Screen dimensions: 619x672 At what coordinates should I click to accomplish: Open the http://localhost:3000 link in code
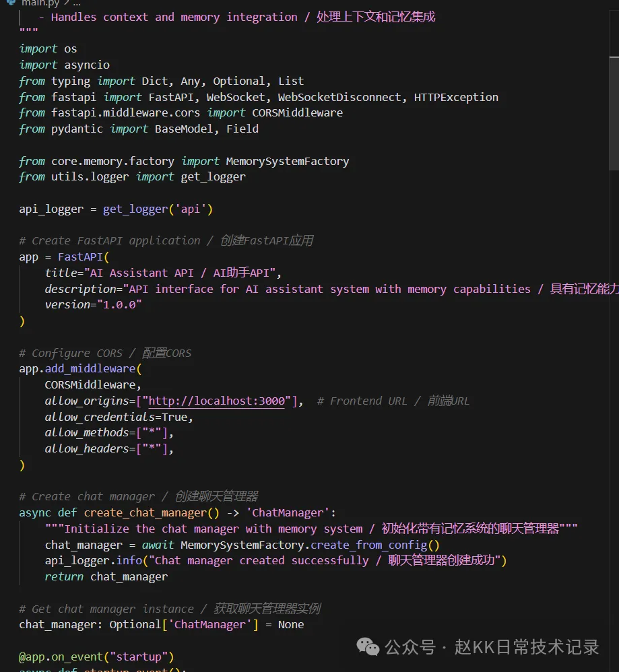216,401
